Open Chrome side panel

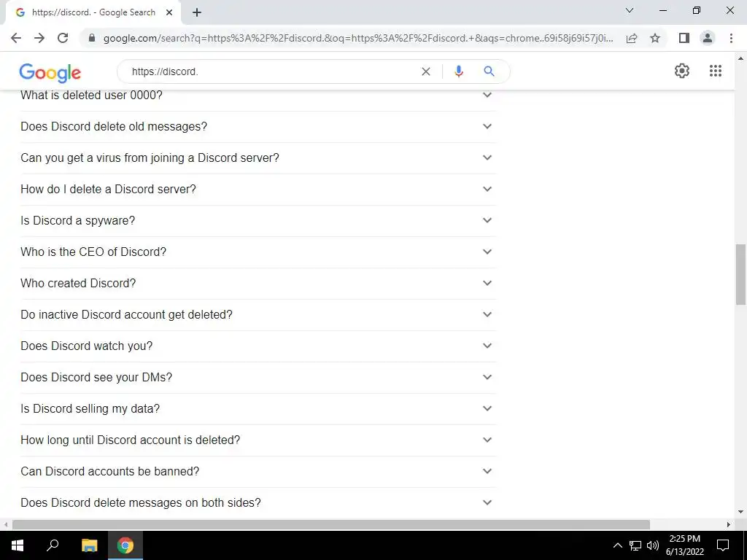pos(684,38)
